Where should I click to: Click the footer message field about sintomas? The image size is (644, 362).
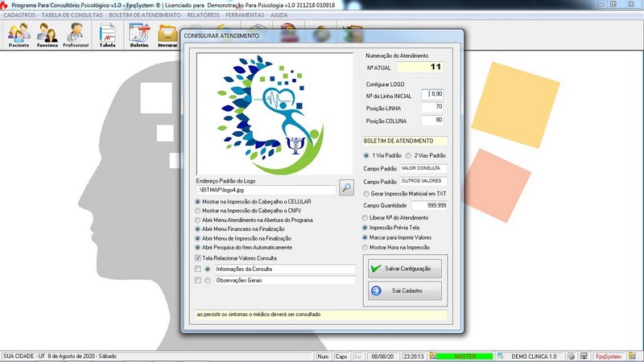320,315
